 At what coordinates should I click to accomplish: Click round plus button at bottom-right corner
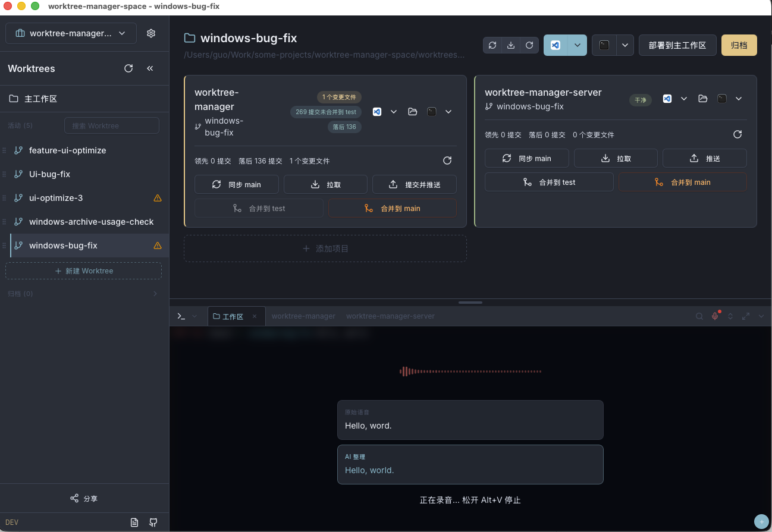(761, 521)
